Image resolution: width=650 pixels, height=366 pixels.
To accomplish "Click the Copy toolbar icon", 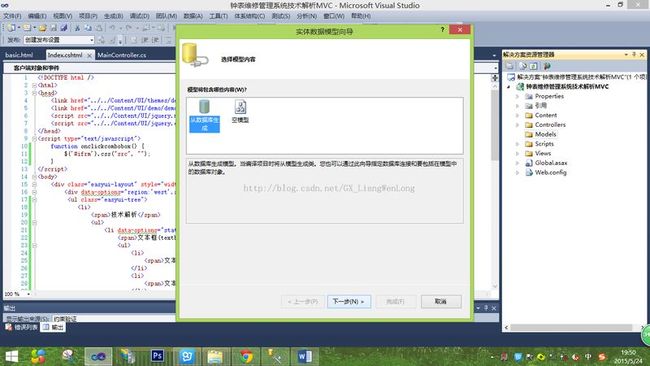I will click(x=88, y=28).
